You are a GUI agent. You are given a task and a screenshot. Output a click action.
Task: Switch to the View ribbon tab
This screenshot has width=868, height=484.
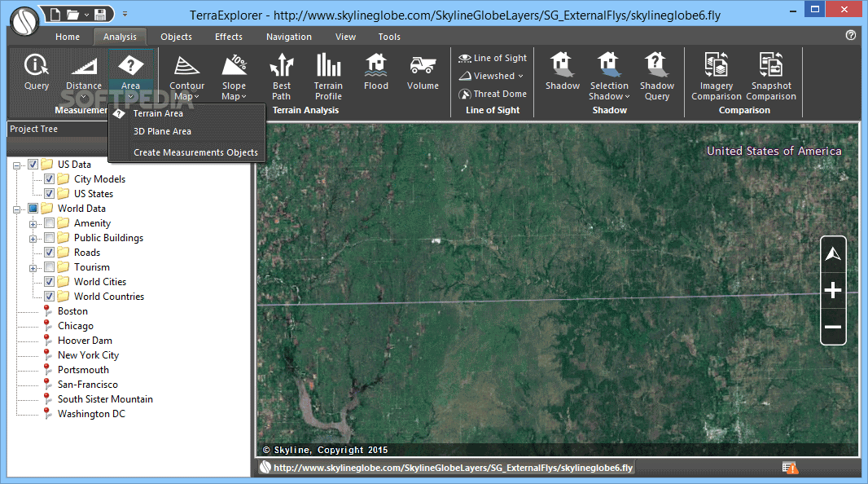point(345,37)
